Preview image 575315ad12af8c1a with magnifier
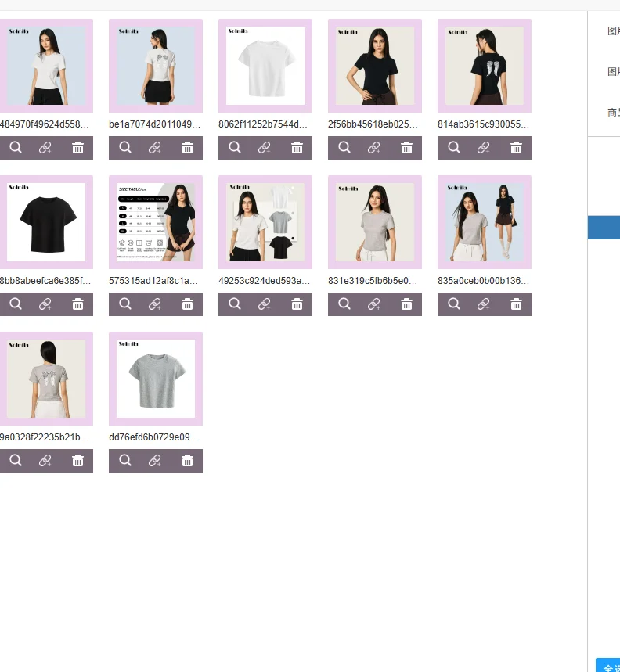 click(x=125, y=304)
